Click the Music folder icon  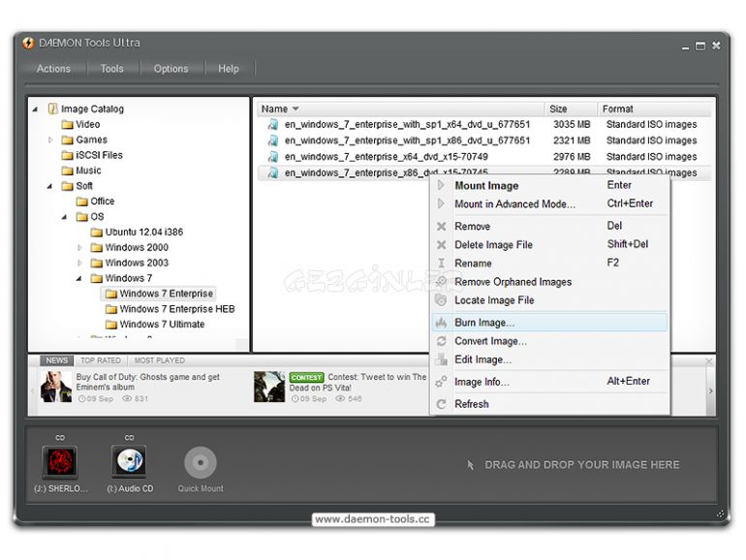(x=67, y=171)
